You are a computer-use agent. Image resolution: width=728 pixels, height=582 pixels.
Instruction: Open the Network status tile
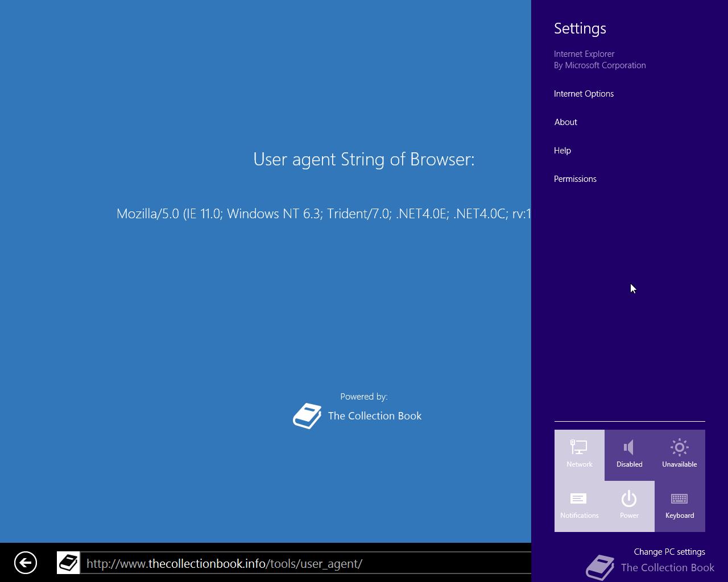pos(580,455)
